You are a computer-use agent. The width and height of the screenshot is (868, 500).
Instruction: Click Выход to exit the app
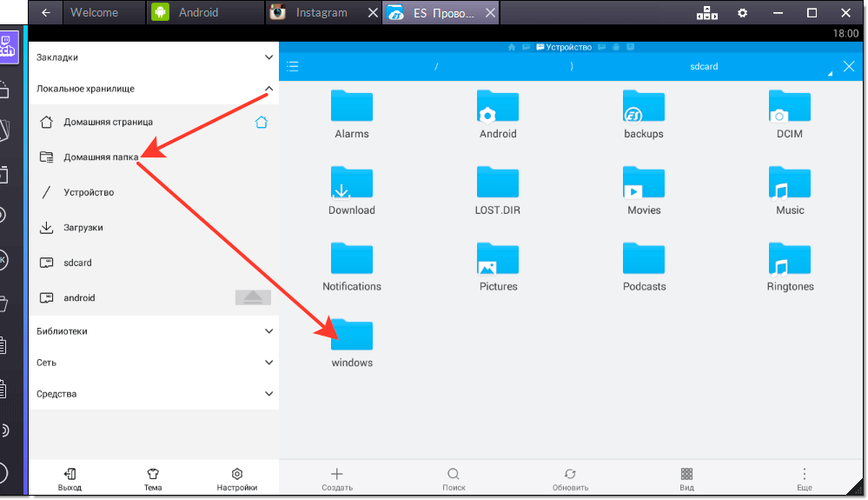(x=70, y=479)
